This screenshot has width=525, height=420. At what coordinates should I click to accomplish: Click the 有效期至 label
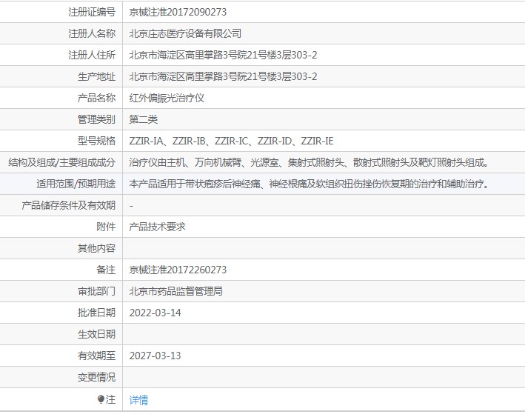point(96,356)
